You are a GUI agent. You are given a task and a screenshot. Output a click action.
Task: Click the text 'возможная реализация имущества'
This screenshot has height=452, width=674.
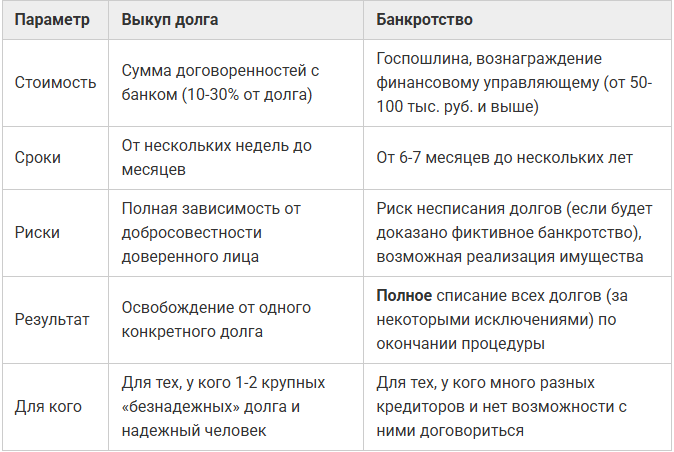510,257
